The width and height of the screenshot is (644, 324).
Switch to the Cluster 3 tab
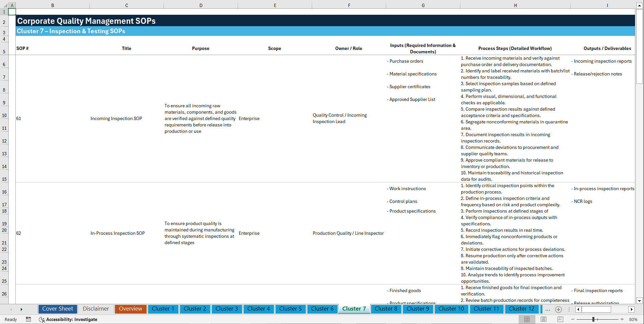(227, 309)
